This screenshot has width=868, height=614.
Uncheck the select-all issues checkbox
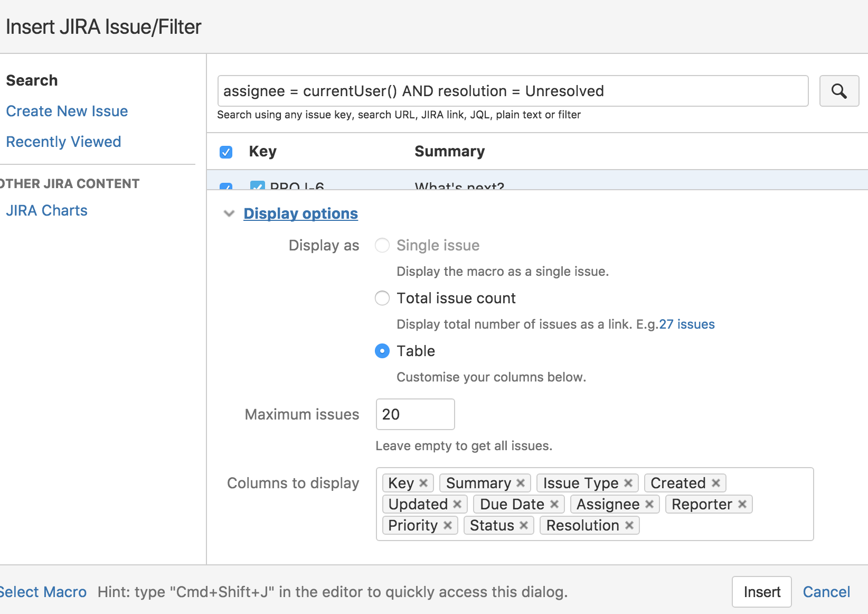225,152
